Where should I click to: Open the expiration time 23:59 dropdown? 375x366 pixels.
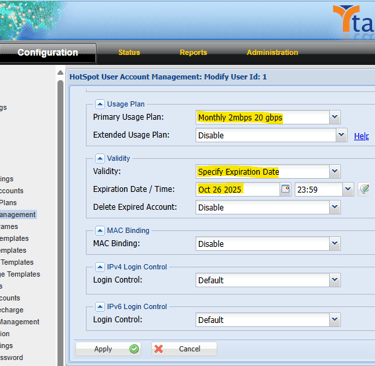pyautogui.click(x=348, y=189)
